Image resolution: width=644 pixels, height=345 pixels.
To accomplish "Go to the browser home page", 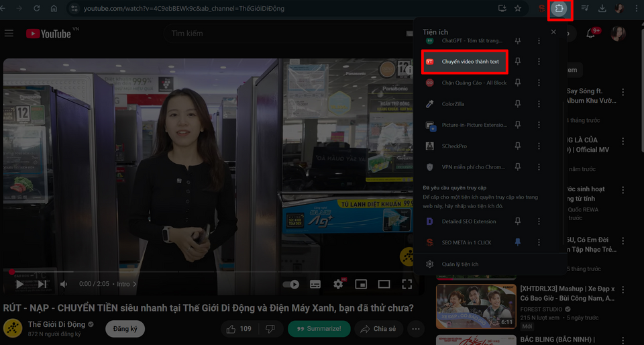I will pos(54,8).
